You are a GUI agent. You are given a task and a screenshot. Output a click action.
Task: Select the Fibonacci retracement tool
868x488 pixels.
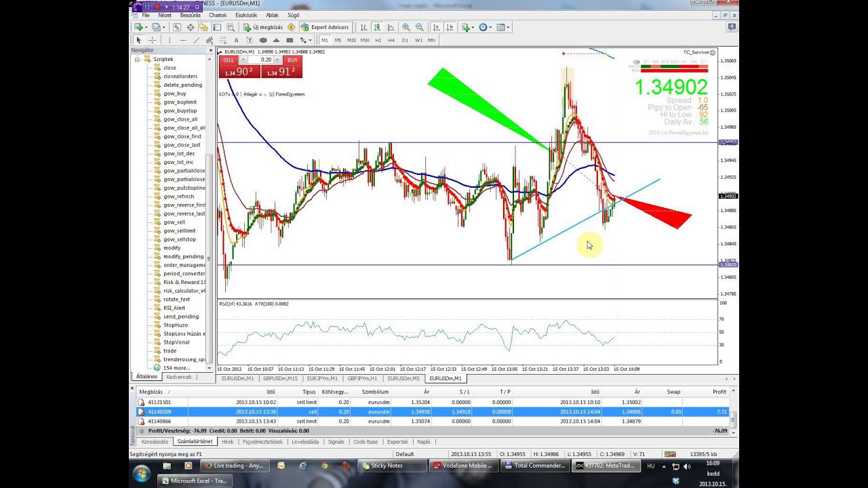[x=223, y=40]
